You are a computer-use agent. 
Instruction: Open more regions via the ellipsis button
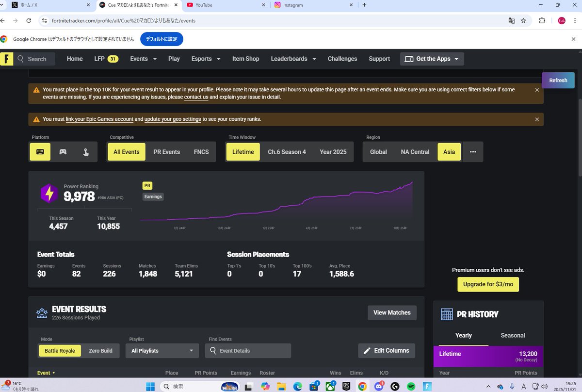click(473, 152)
